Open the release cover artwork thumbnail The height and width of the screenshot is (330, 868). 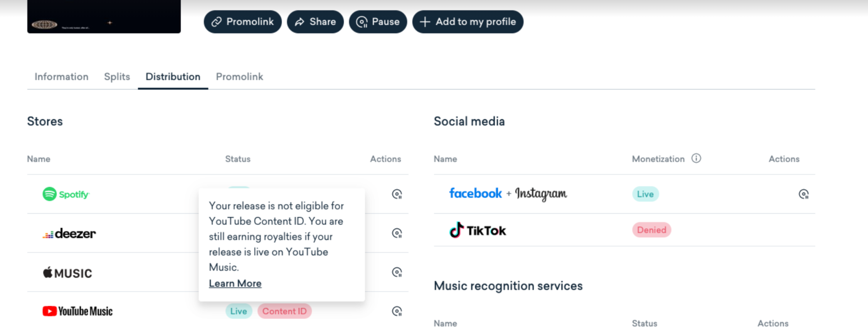point(104,17)
